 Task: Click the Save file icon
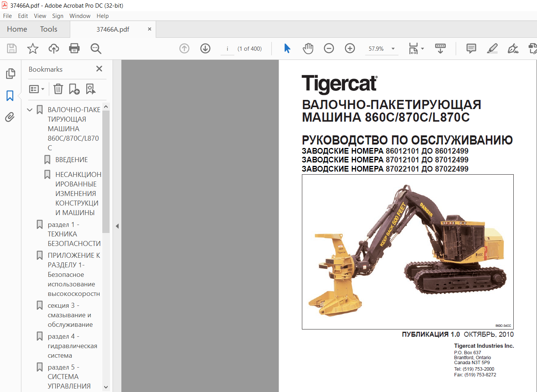coord(12,48)
